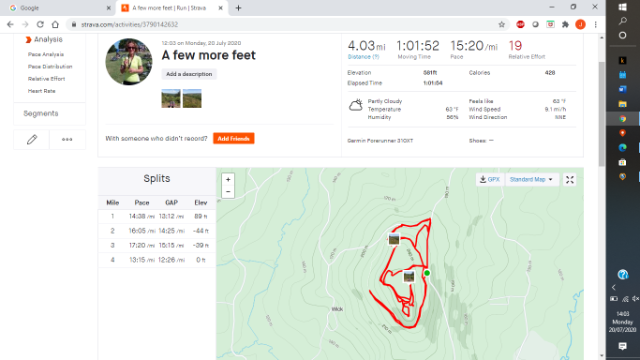640x360 pixels.
Task: Click the green start marker on map
Action: point(427,273)
